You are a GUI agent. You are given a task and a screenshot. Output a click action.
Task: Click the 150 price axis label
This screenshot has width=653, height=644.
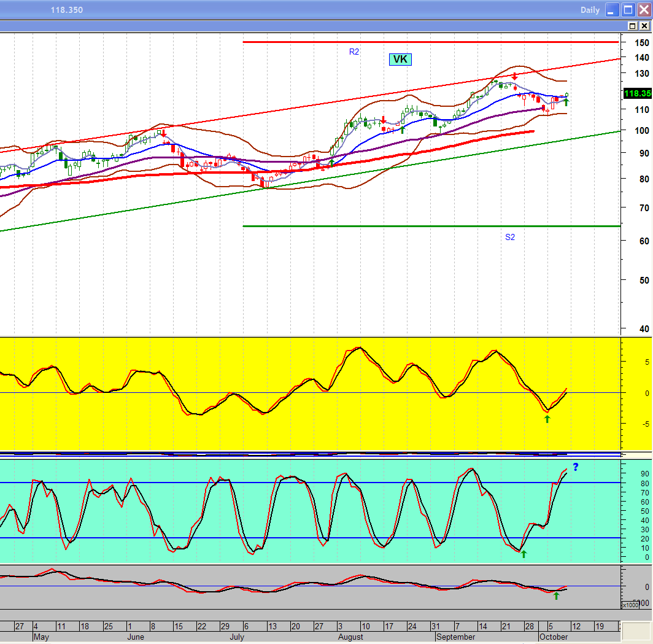click(x=642, y=43)
